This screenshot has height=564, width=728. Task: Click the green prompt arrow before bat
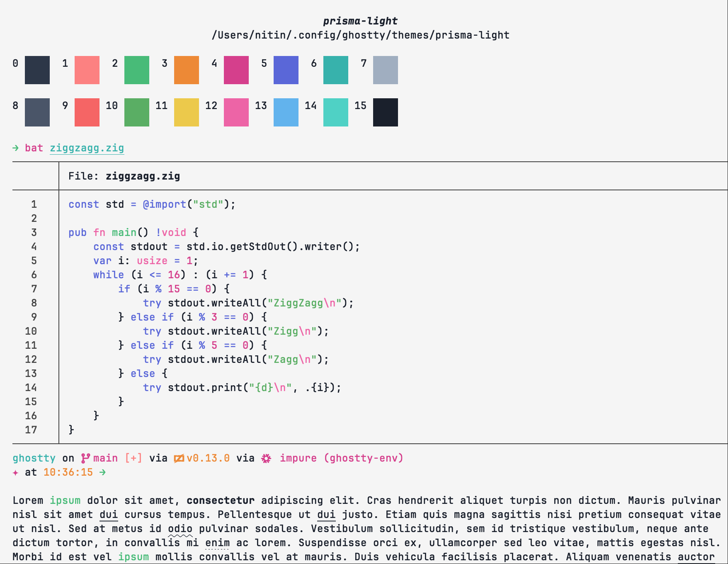(x=16, y=148)
